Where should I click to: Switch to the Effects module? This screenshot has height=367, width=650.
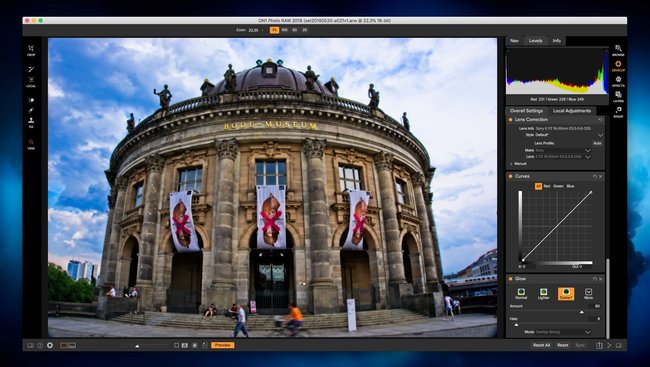coord(618,81)
